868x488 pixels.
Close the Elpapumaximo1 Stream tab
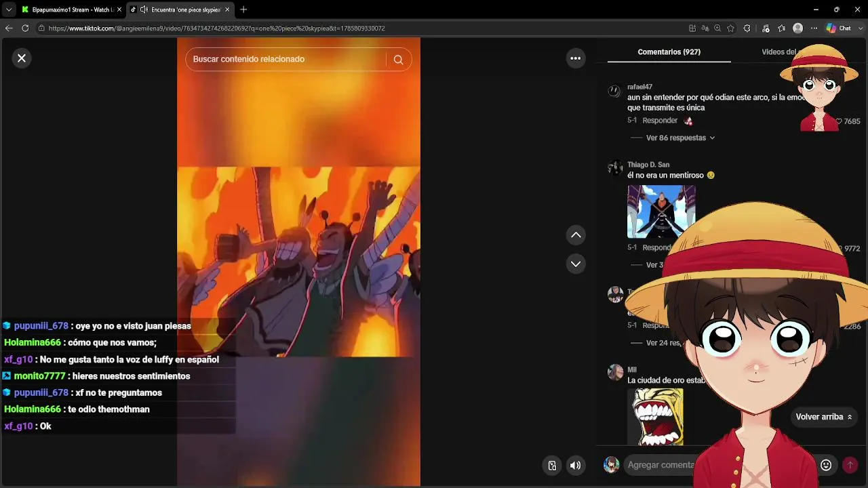(x=119, y=9)
